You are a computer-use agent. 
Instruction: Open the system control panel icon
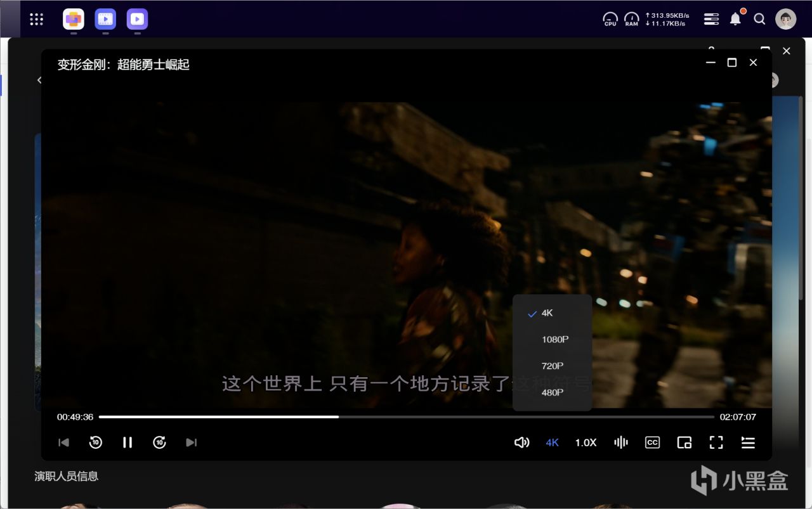click(x=712, y=19)
